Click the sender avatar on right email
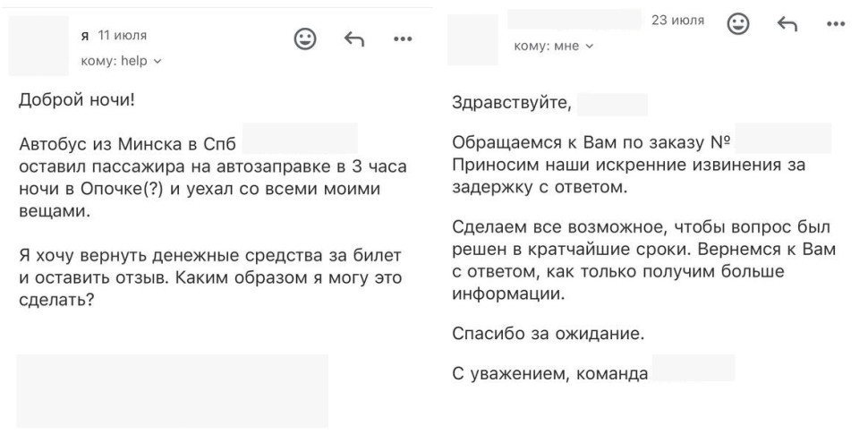Image resolution: width=868 pixels, height=434 pixels. pyautogui.click(x=472, y=40)
